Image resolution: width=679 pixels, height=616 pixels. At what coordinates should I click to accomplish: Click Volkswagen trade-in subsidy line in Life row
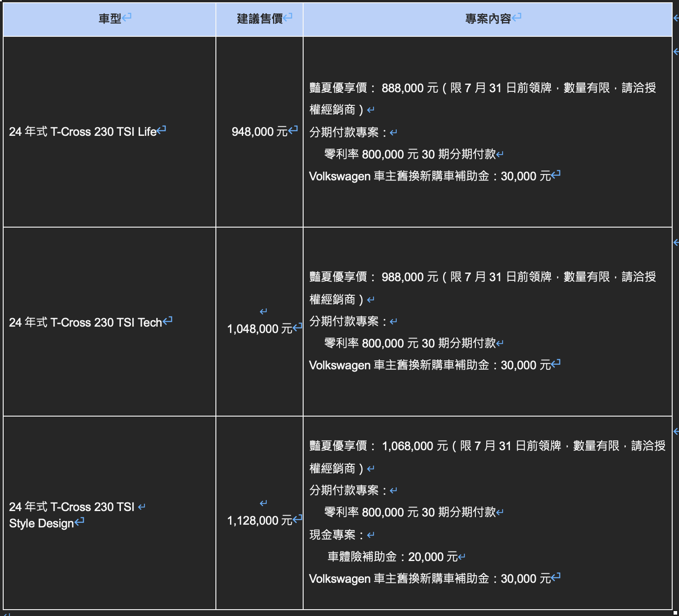coord(429,176)
